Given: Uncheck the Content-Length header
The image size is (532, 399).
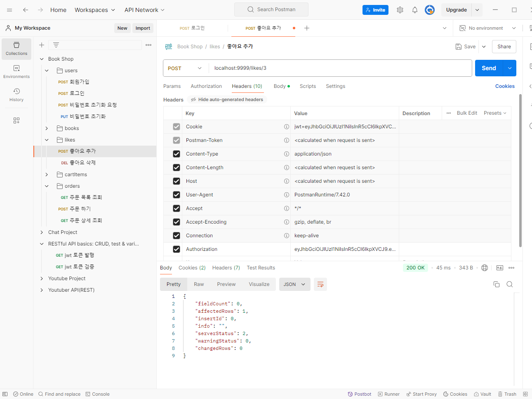Looking at the screenshot, I should 177,168.
